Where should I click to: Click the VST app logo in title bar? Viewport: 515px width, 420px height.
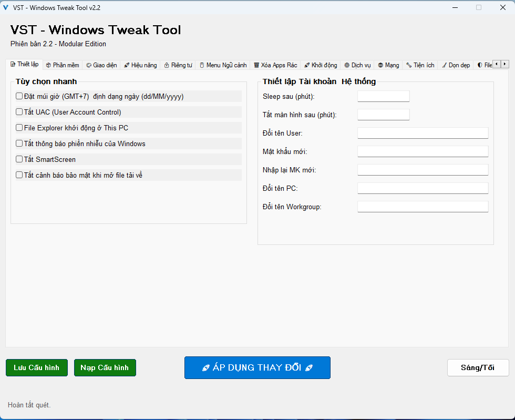point(6,7)
